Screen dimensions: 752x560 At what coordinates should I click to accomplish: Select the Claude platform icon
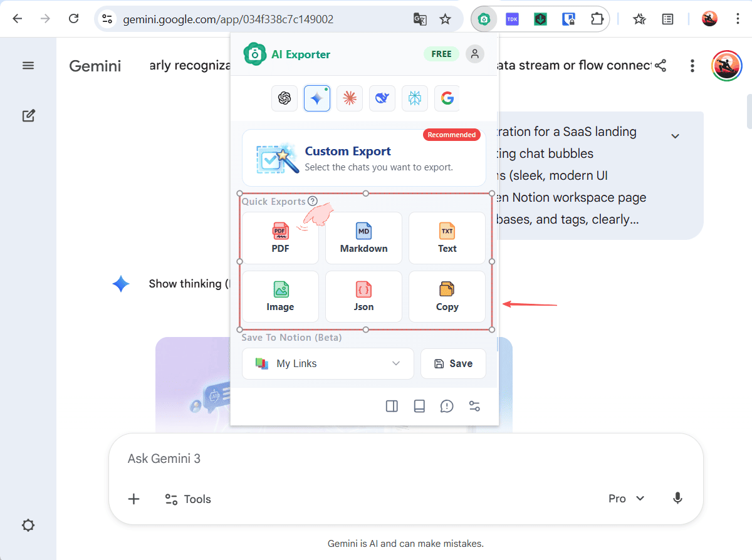(x=350, y=98)
